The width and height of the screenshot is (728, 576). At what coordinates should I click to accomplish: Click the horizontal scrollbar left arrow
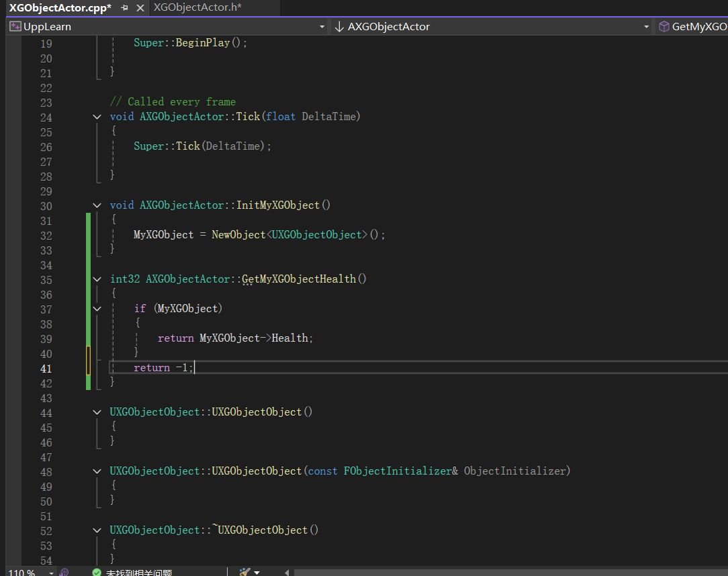[x=287, y=573]
